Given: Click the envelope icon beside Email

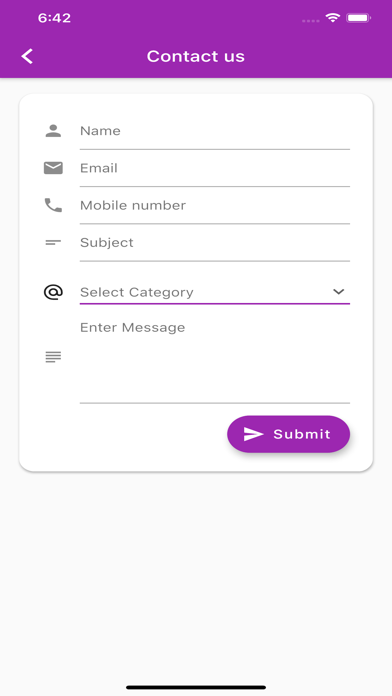Looking at the screenshot, I should [x=53, y=168].
